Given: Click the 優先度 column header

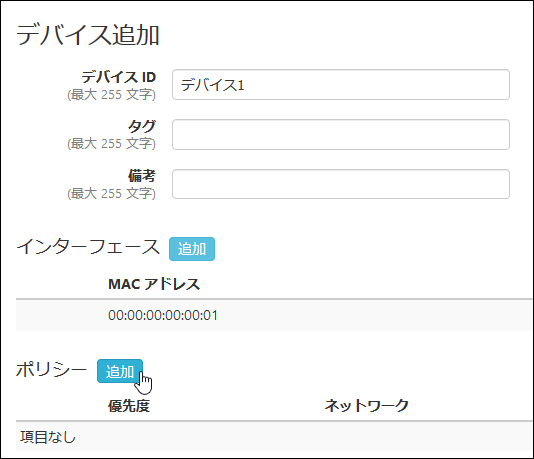Looking at the screenshot, I should (x=129, y=406).
